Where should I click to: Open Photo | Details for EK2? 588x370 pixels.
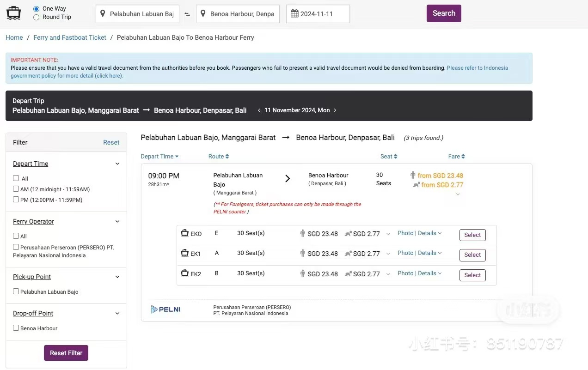pos(420,273)
